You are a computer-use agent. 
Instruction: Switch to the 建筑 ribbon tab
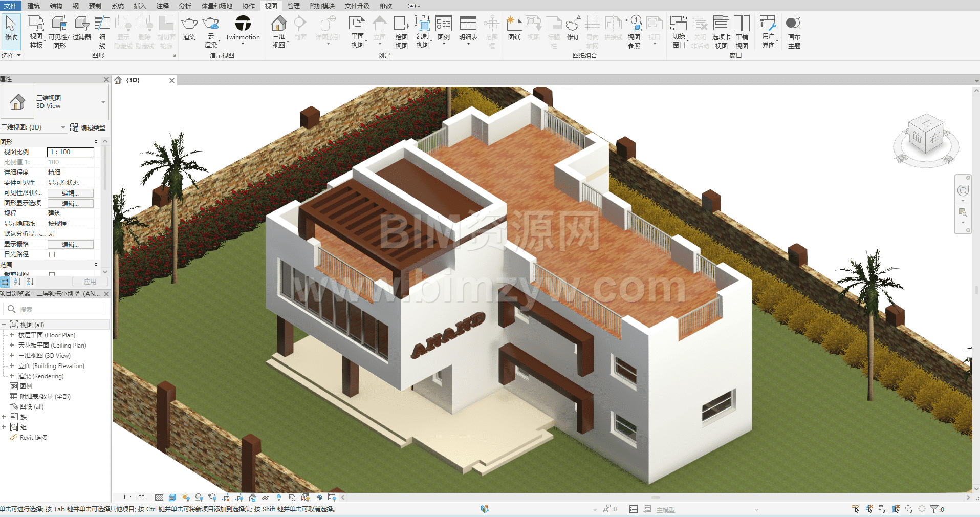pyautogui.click(x=34, y=6)
